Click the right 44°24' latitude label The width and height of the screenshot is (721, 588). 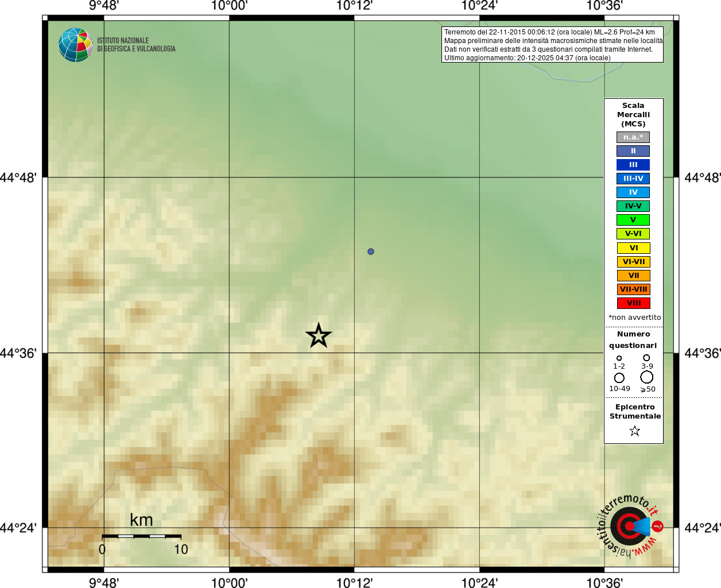point(703,528)
